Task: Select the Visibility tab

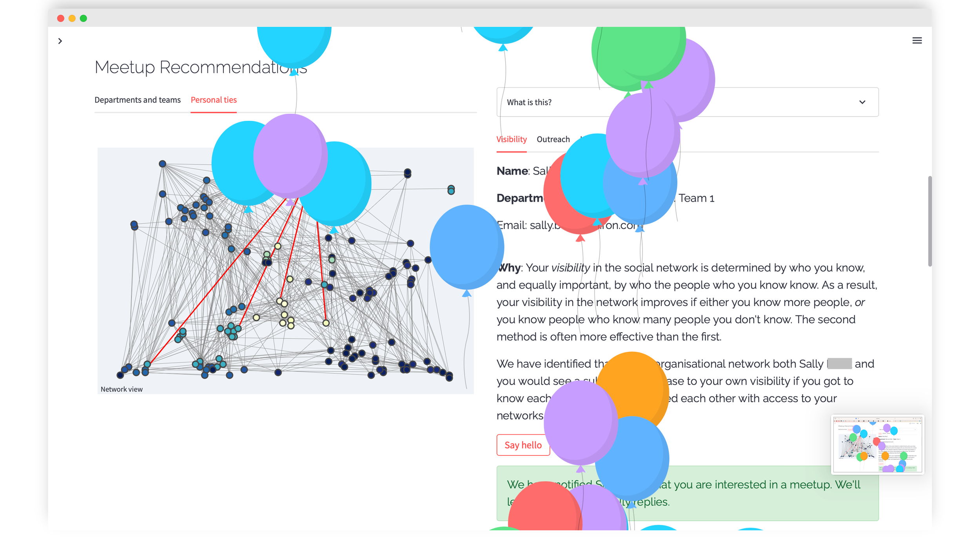Action: tap(511, 139)
